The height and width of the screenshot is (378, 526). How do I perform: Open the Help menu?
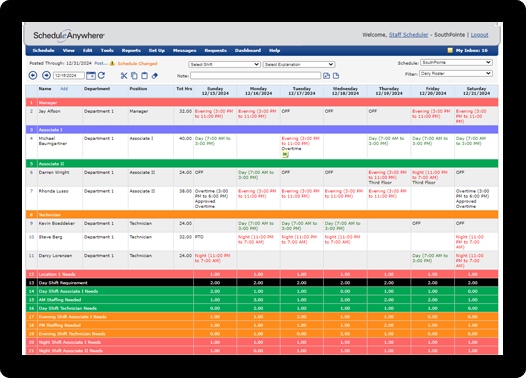coord(274,50)
